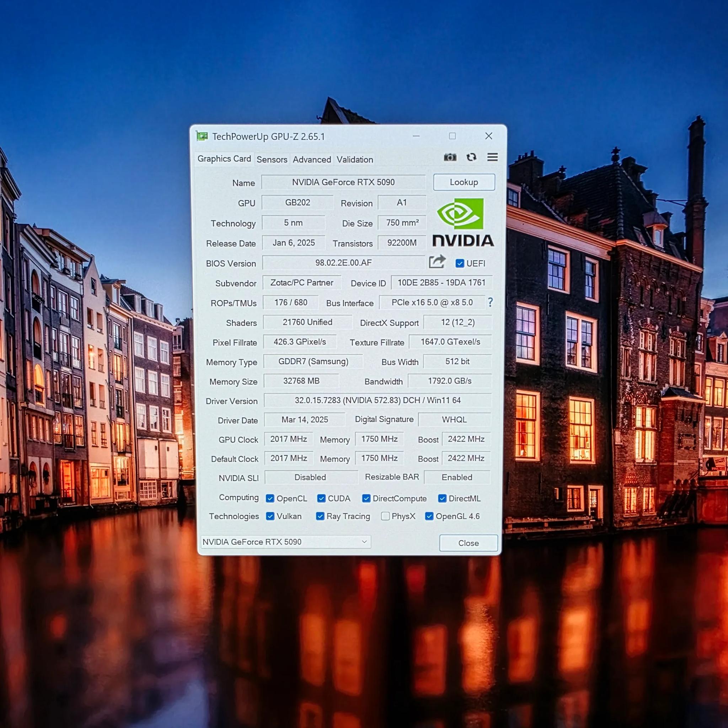728x728 pixels.
Task: Click the Name field showing RTX 5090
Action: click(343, 182)
